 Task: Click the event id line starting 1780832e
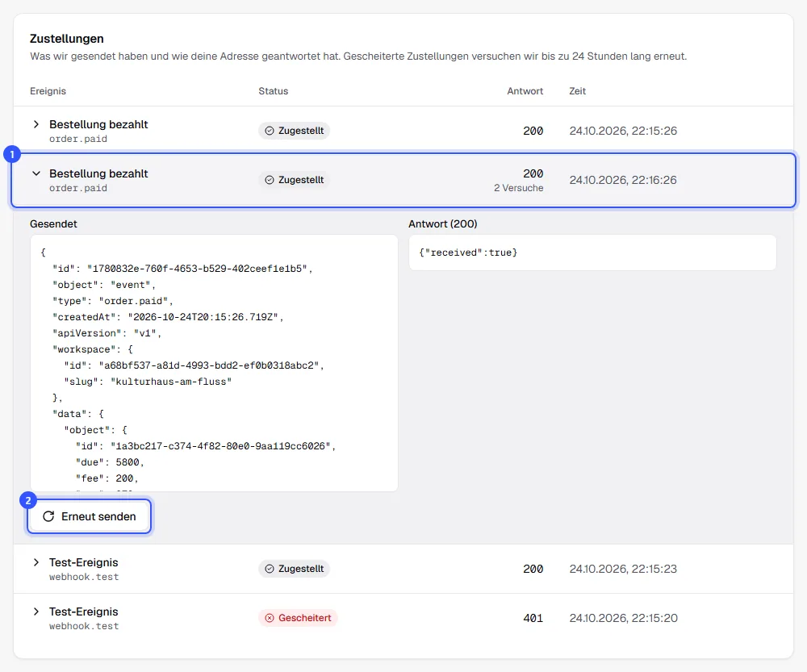click(x=182, y=269)
